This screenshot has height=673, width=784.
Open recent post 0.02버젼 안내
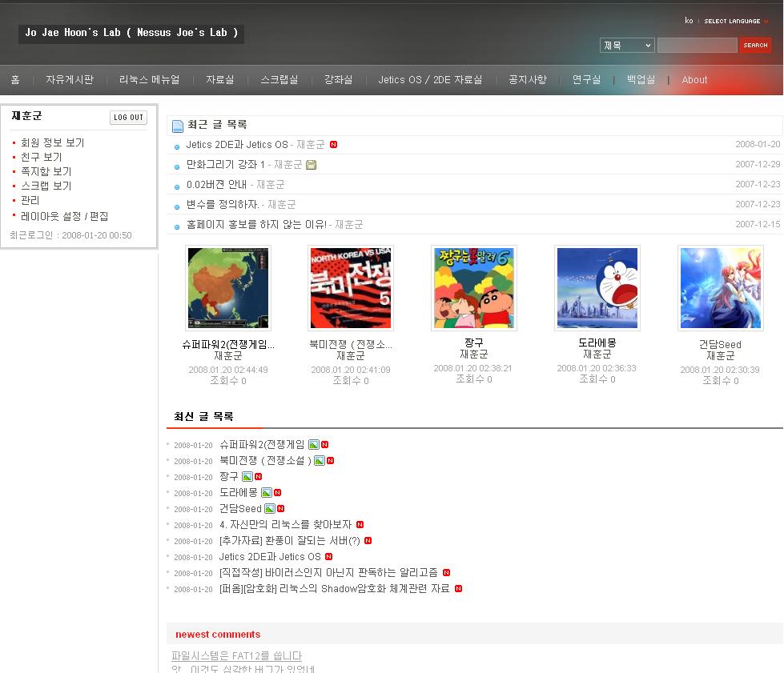click(x=216, y=184)
